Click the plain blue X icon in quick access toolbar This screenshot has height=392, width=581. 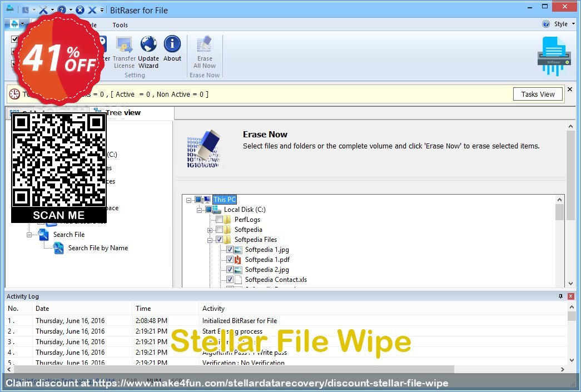point(92,10)
